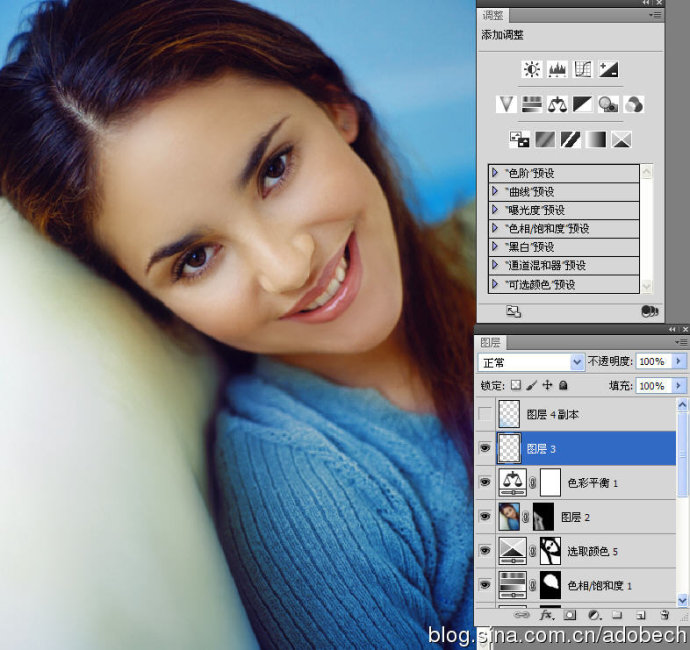The image size is (690, 650).
Task: Click the layers list scroll-up arrow
Action: point(682,404)
